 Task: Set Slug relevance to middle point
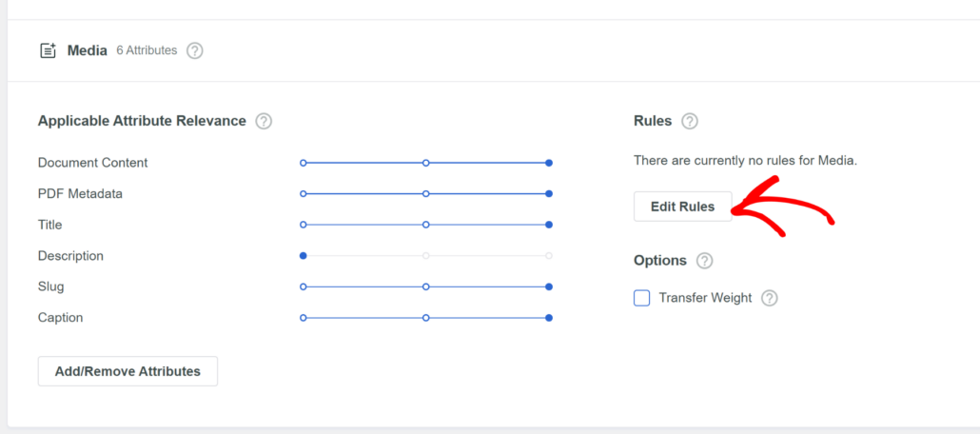(x=426, y=286)
